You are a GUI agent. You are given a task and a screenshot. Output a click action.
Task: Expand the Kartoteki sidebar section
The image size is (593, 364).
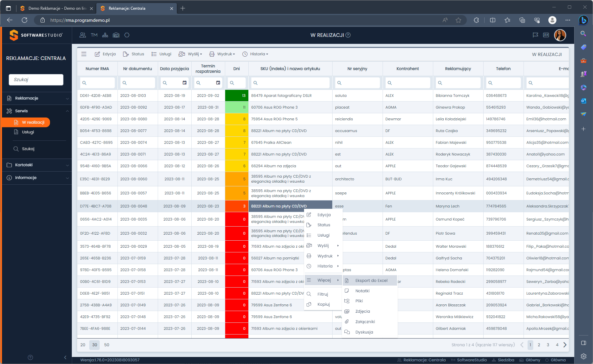pyautogui.click(x=37, y=165)
